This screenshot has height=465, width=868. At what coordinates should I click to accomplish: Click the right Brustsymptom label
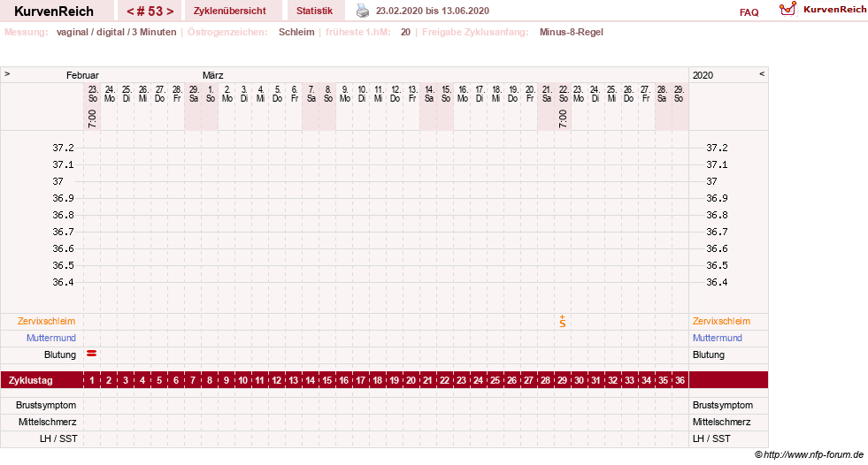click(x=722, y=405)
